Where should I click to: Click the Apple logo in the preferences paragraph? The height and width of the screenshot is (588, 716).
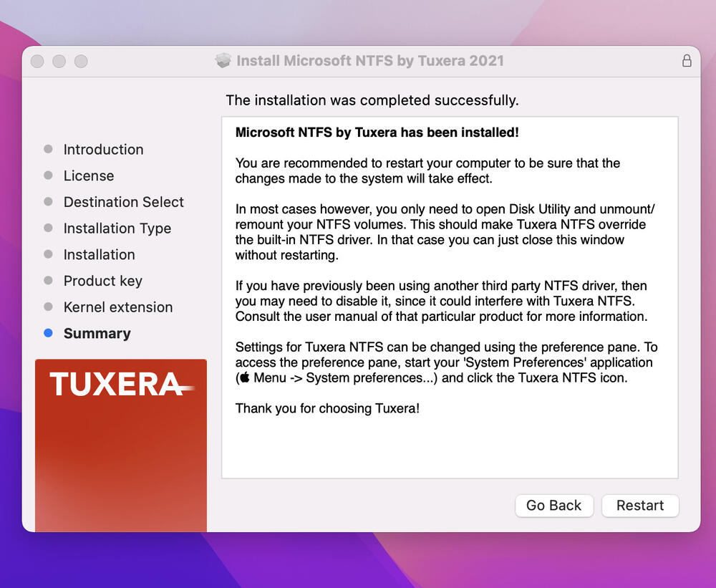245,377
